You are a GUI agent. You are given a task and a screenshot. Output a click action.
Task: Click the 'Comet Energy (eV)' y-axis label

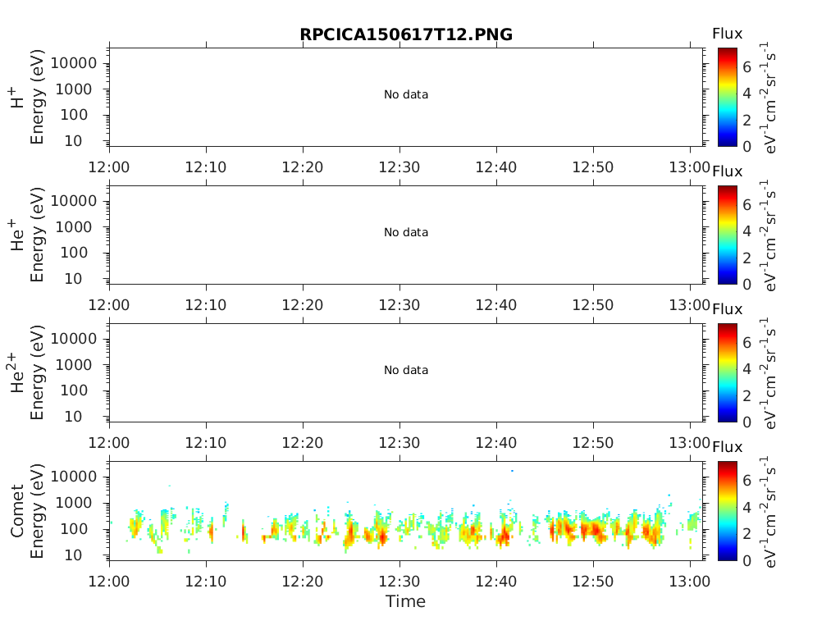point(27,511)
